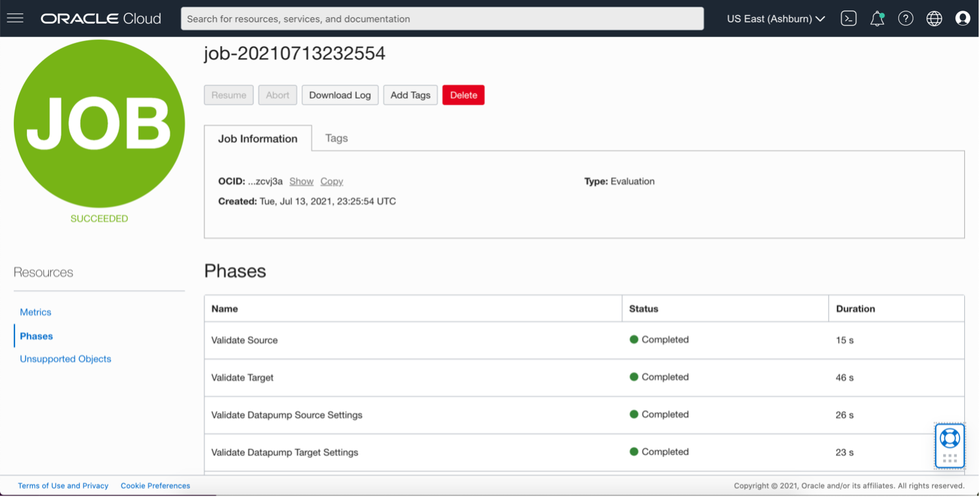Open the notifications bell

point(877,18)
